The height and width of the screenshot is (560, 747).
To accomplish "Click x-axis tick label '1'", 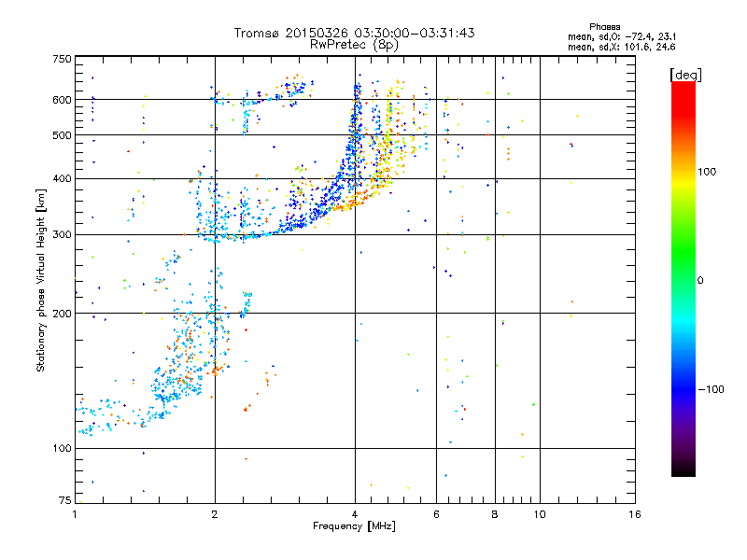I will (x=75, y=514).
